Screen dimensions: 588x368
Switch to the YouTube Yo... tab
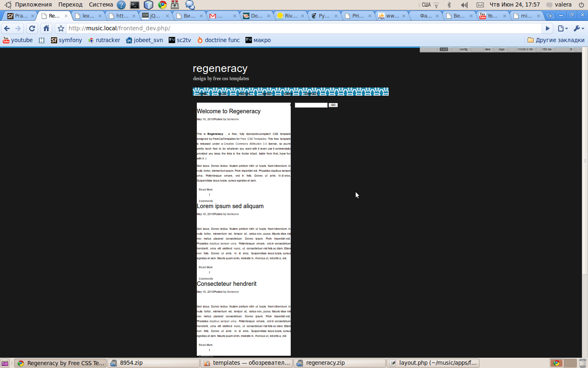[x=493, y=16]
